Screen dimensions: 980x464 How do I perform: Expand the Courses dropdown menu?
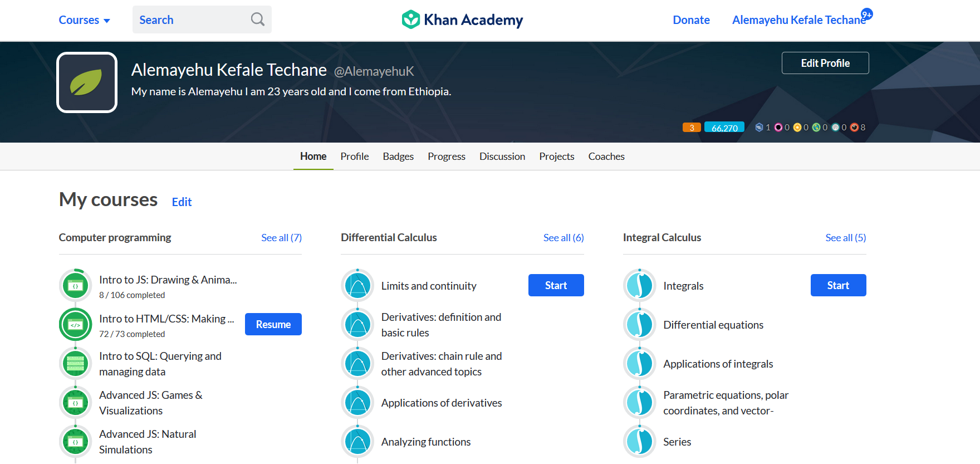pos(85,20)
